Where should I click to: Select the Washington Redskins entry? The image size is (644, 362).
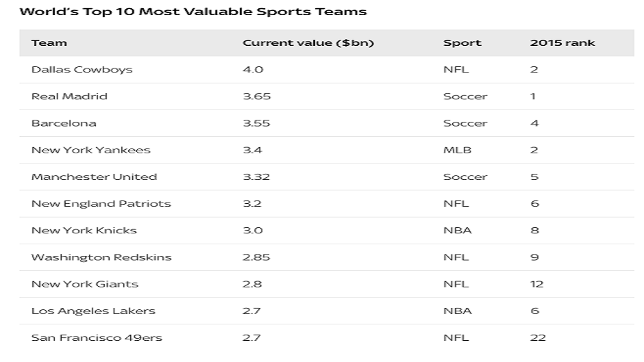101,258
